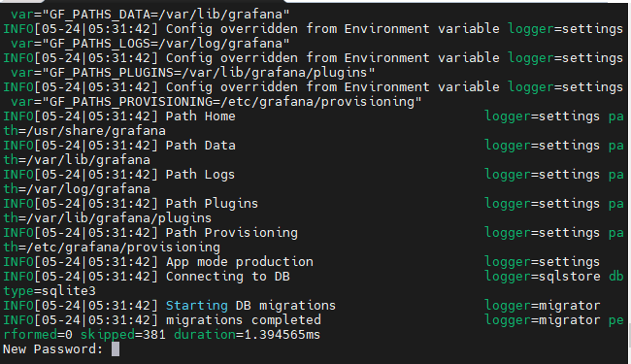This screenshot has width=631, height=364.
Task: Click the 'migrations completed' message
Action: (244, 320)
